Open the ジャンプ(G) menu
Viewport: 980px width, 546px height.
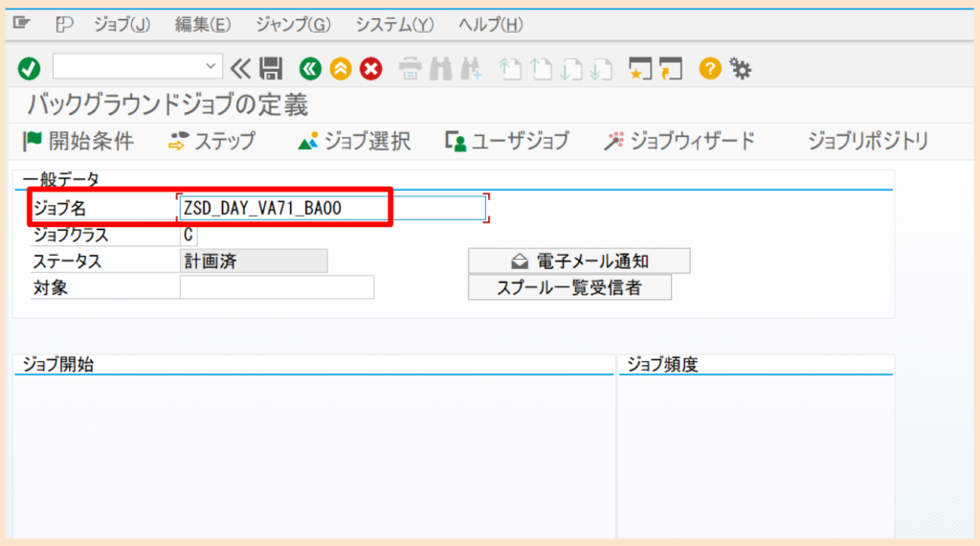[x=293, y=24]
